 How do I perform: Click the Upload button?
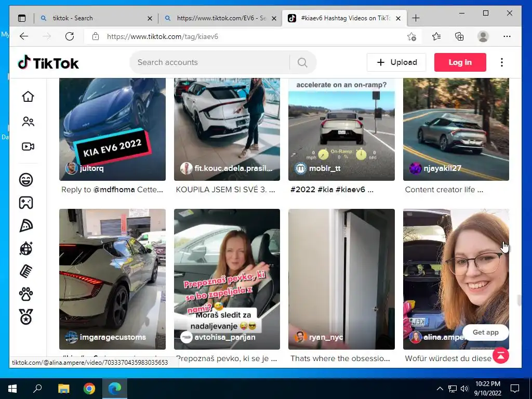[396, 62]
